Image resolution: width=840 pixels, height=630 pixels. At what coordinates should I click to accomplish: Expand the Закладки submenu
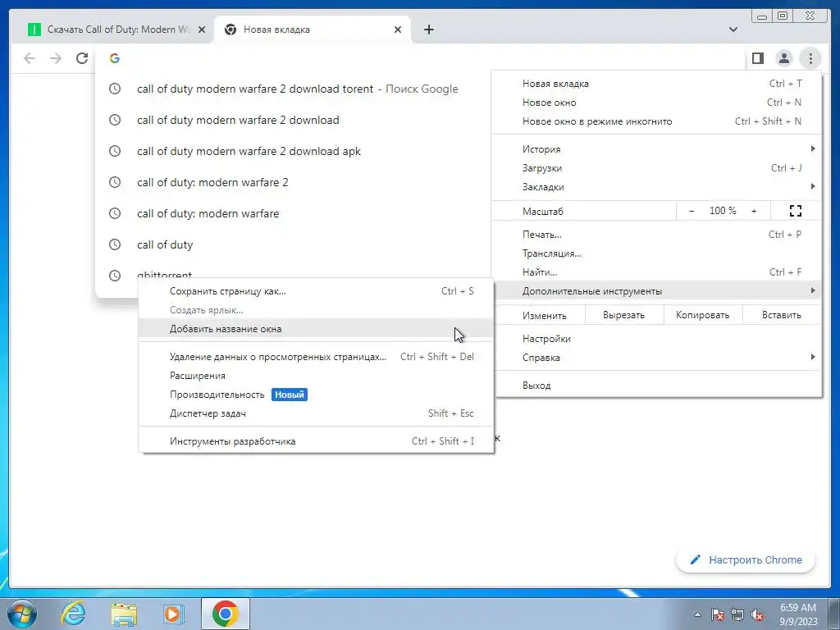657,186
